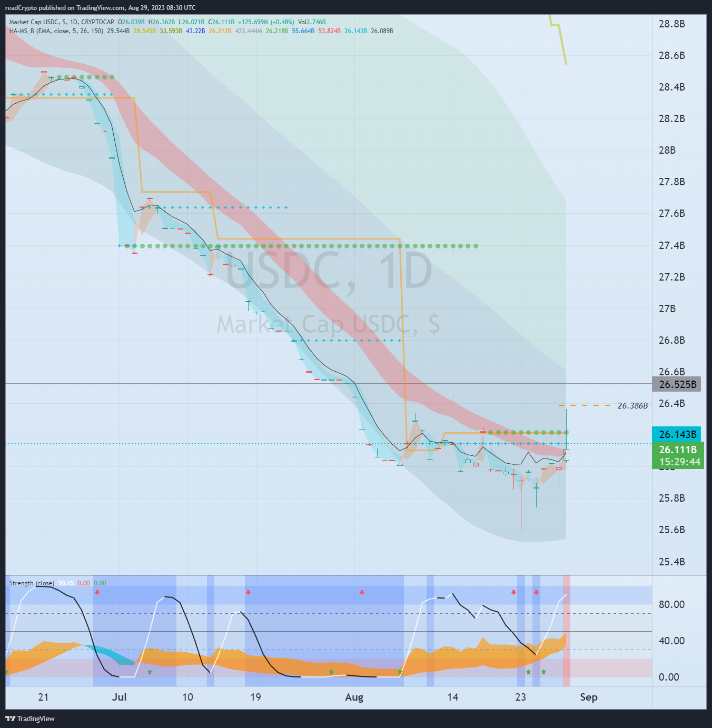Click the 25.8B price axis label
The width and height of the screenshot is (712, 728).
click(672, 498)
